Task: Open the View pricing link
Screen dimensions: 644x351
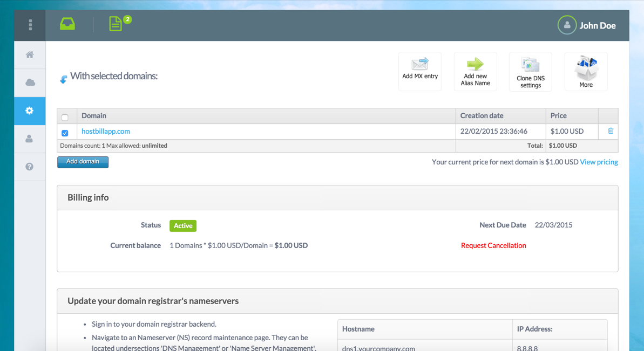Action: tap(599, 162)
